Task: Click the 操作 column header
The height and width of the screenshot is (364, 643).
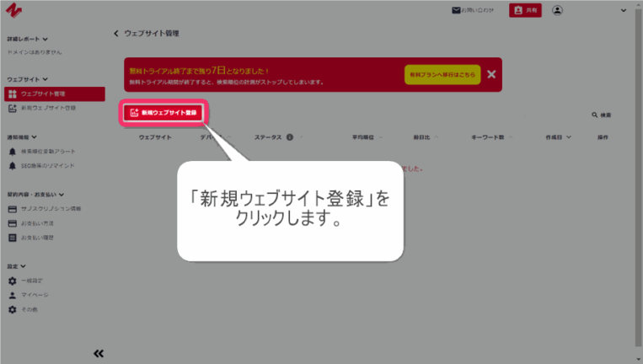Action: coord(603,137)
